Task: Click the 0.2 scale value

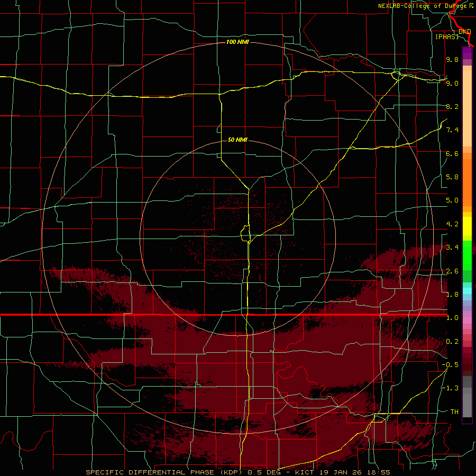Action: (452, 342)
